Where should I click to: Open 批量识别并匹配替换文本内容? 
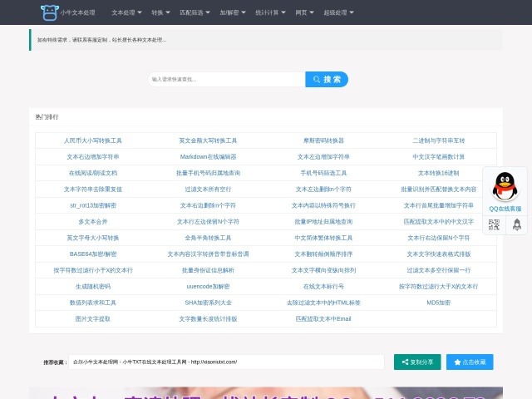coord(438,190)
